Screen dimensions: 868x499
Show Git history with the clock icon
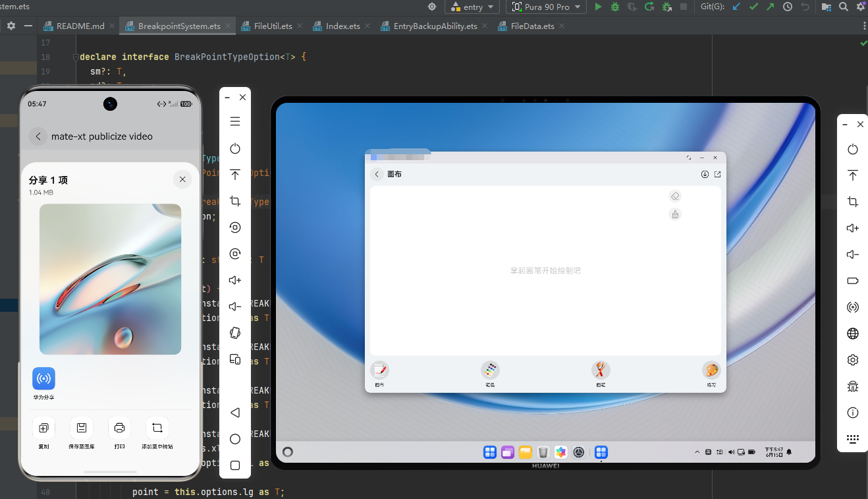pyautogui.click(x=788, y=7)
